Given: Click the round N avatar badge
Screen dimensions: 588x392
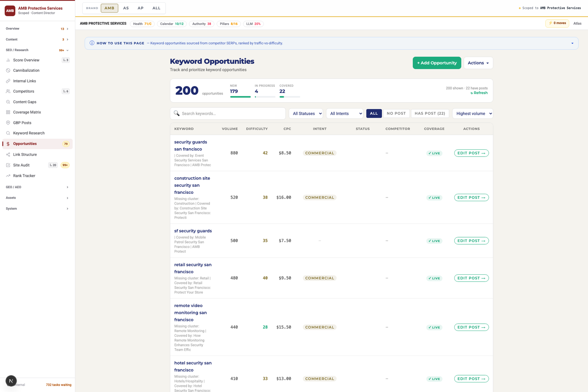Looking at the screenshot, I should tap(11, 381).
